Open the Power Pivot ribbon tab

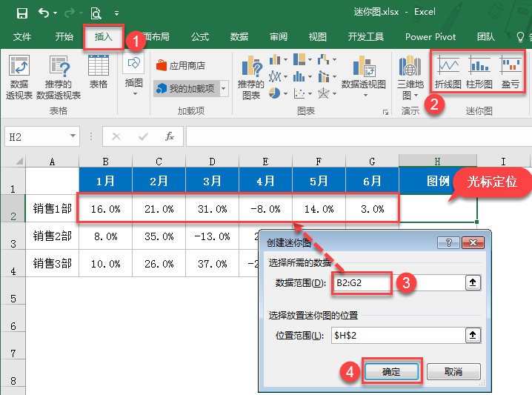coord(430,36)
